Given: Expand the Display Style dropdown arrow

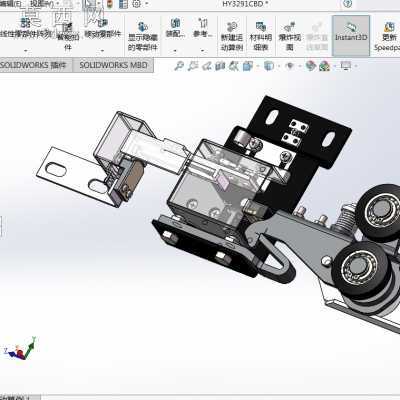Looking at the screenshot, I should tap(279, 66).
